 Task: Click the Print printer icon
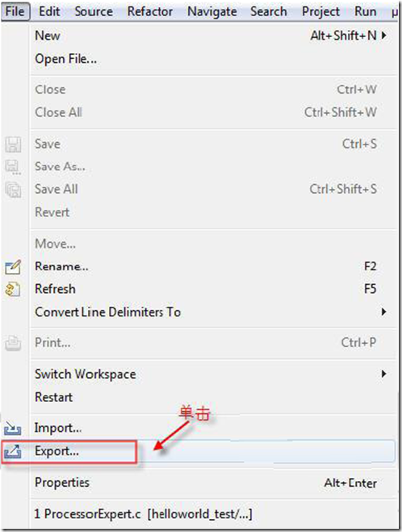pos(13,342)
